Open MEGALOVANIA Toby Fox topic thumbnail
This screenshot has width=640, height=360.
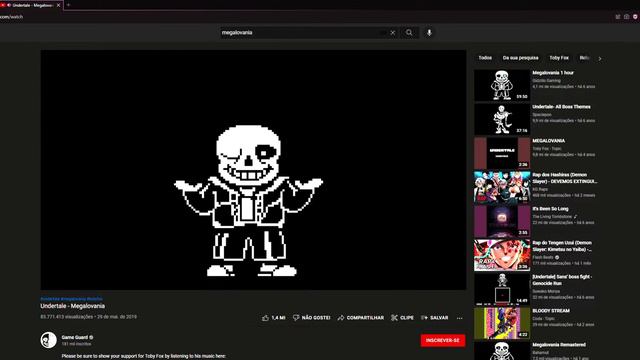point(502,153)
